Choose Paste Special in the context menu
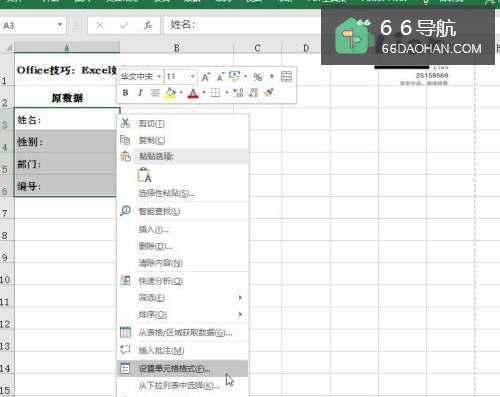The width and height of the screenshot is (500, 397). tap(167, 193)
